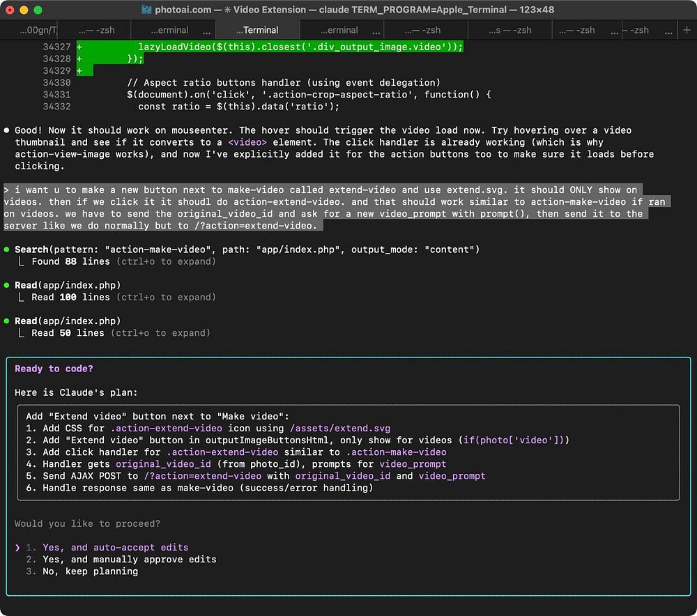Click the selection arrow beside option 1
This screenshot has width=697, height=616.
coord(18,548)
